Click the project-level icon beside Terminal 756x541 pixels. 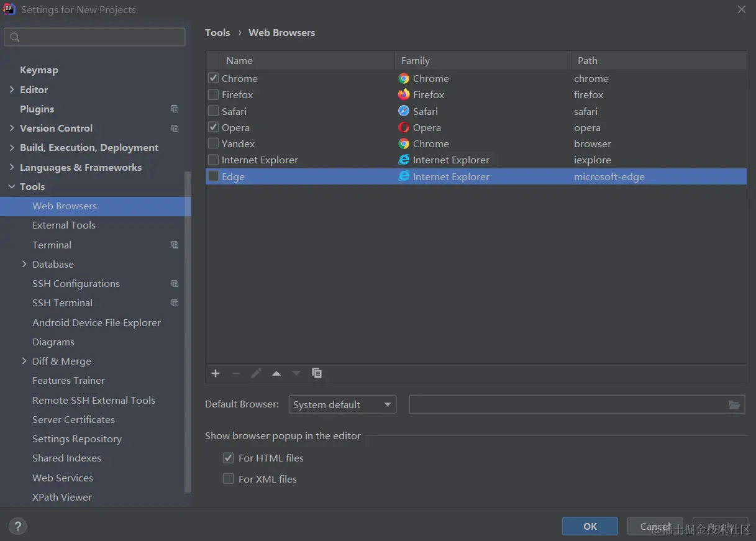pos(175,245)
